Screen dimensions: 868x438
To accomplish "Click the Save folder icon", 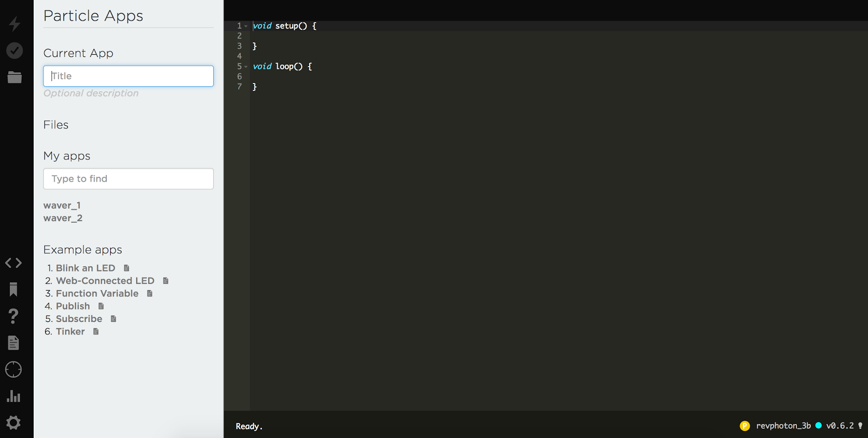I will click(x=15, y=77).
